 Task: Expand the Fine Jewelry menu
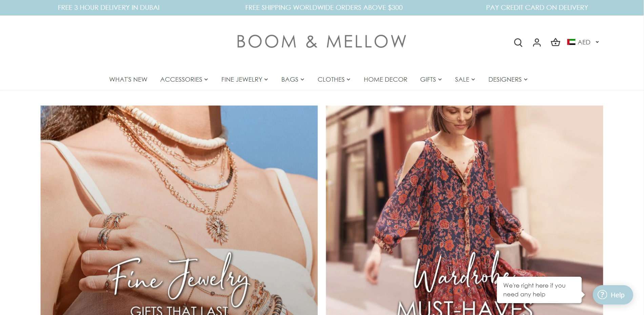coord(244,79)
